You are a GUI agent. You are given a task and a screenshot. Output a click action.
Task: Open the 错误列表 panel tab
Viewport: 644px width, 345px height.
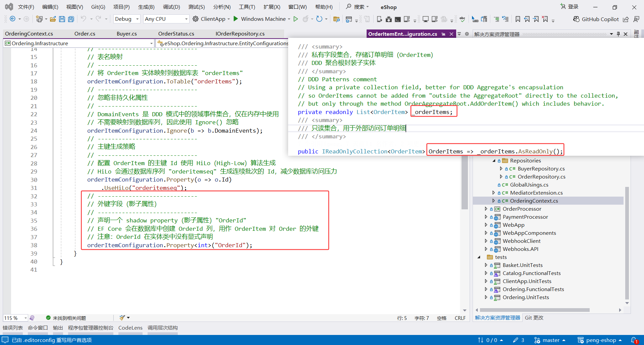[13, 328]
